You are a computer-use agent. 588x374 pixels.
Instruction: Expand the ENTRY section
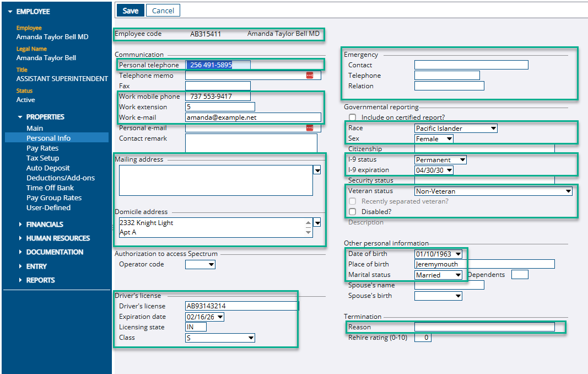pos(20,266)
